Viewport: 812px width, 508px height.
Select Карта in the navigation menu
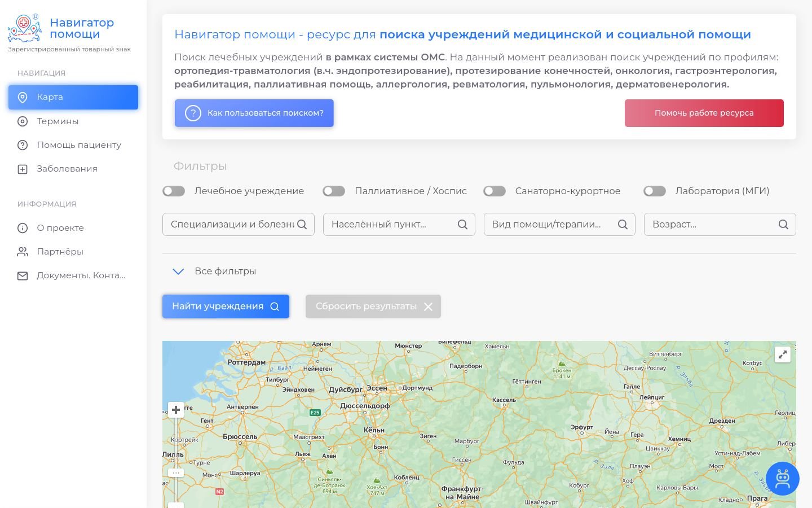coord(73,97)
